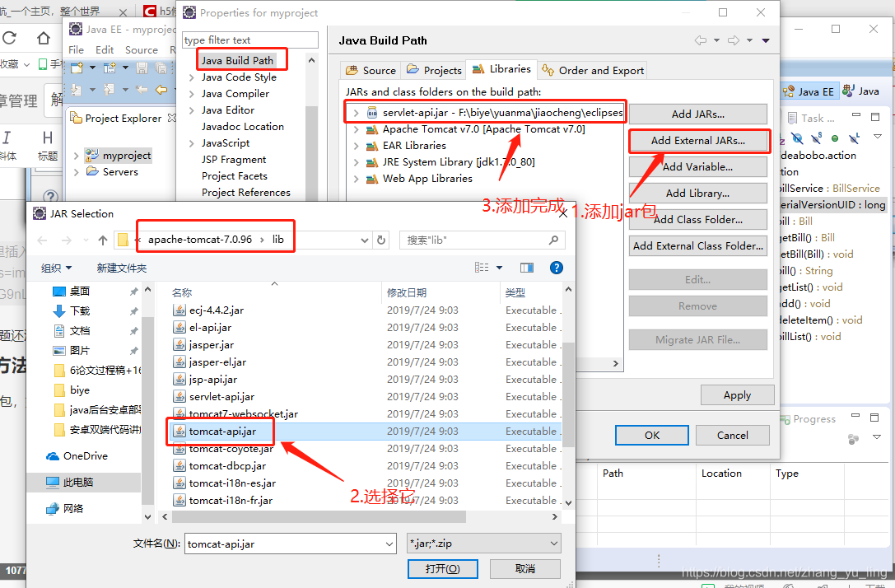Open the File menu in Eclipse
This screenshot has width=895, height=588.
(76, 49)
